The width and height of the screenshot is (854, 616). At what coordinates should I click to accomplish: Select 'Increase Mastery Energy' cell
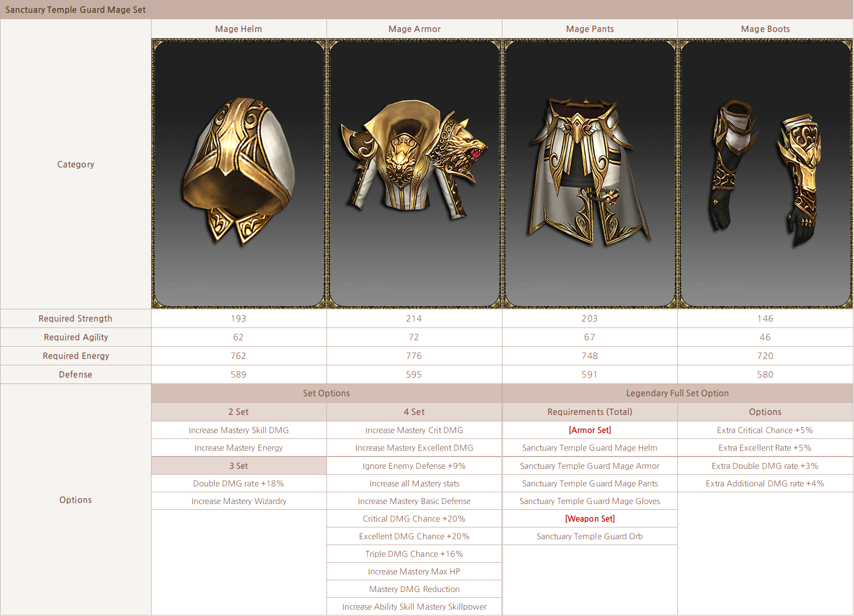(238, 448)
